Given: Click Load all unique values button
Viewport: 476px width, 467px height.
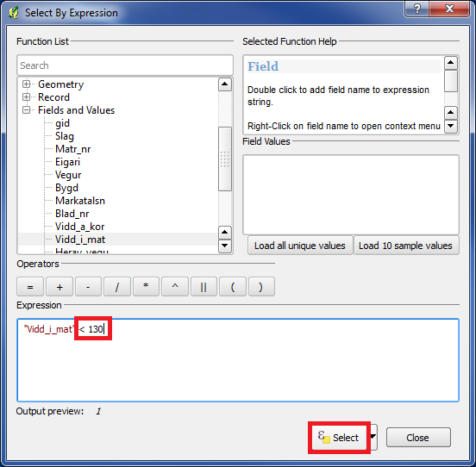Looking at the screenshot, I should (x=300, y=246).
